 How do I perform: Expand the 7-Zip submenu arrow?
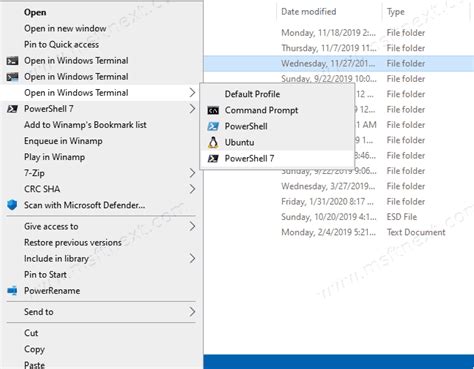click(x=192, y=173)
